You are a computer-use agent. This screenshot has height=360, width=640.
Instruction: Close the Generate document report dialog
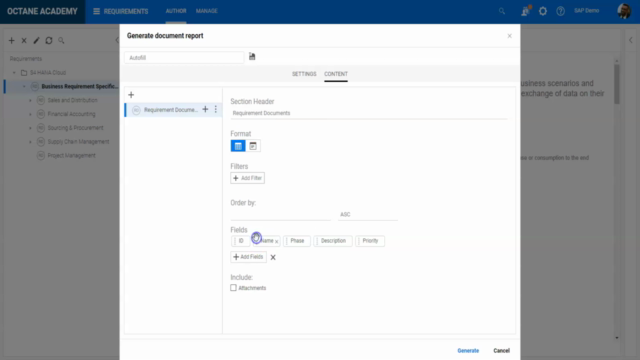click(x=509, y=36)
